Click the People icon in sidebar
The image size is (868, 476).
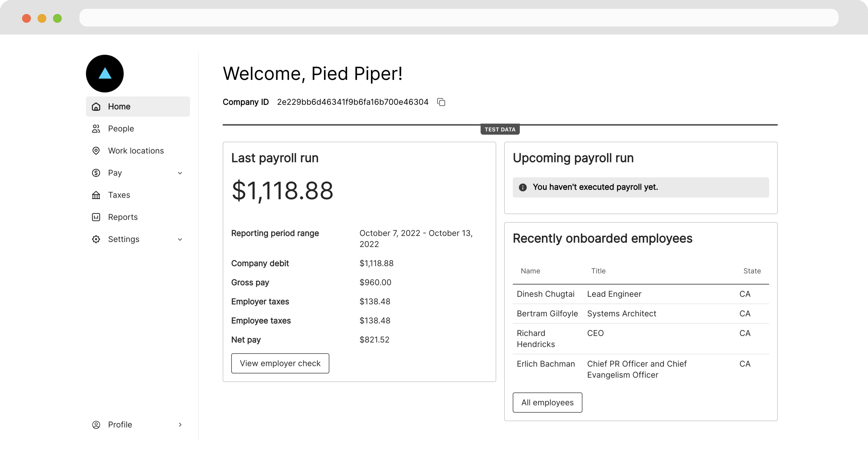pos(96,129)
